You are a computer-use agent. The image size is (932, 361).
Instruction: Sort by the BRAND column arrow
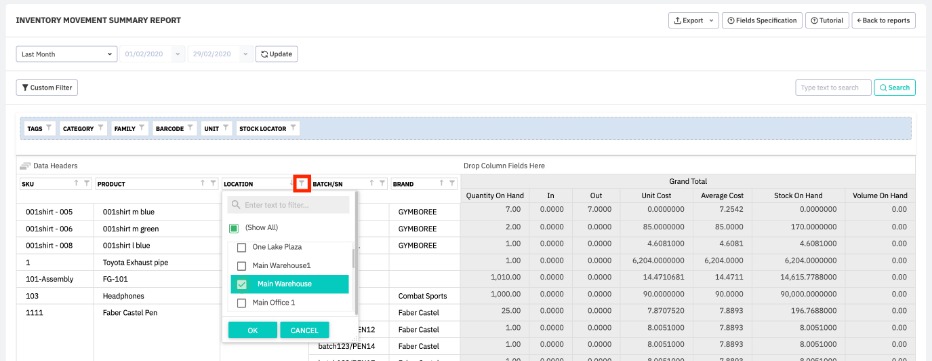click(x=442, y=183)
